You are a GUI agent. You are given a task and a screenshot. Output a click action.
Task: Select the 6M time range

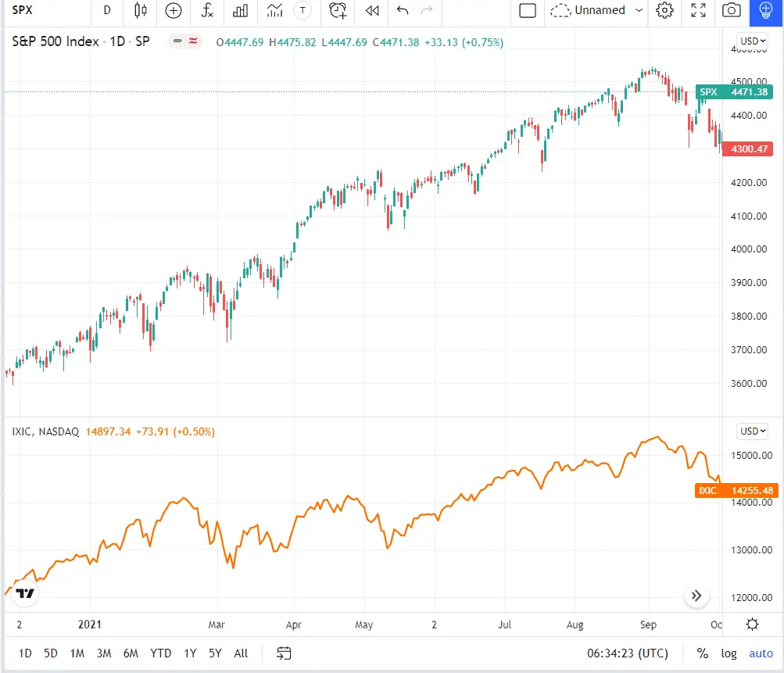(x=131, y=653)
